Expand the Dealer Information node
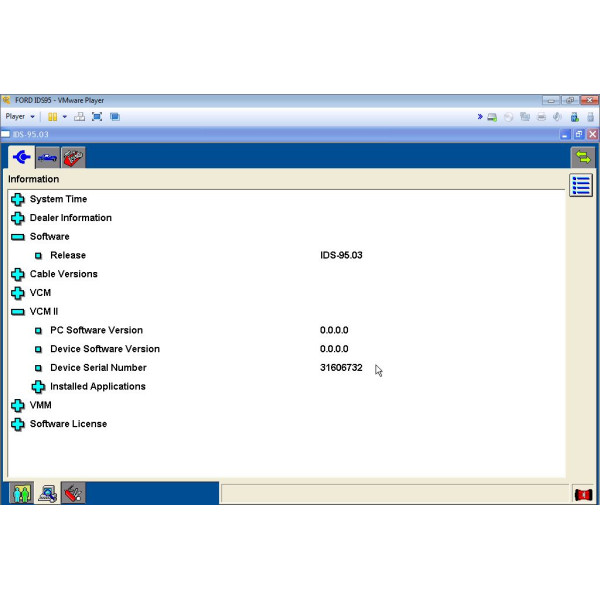Screen dimensions: 600x600 (18, 218)
